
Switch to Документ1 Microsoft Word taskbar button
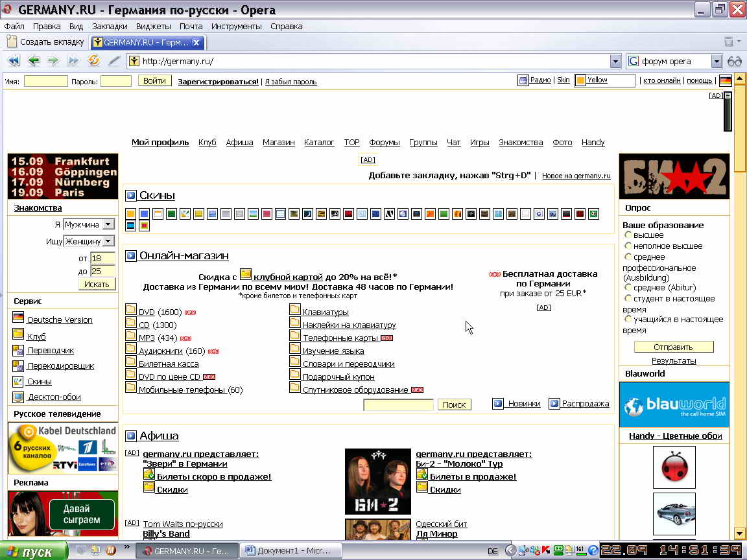[x=291, y=550]
